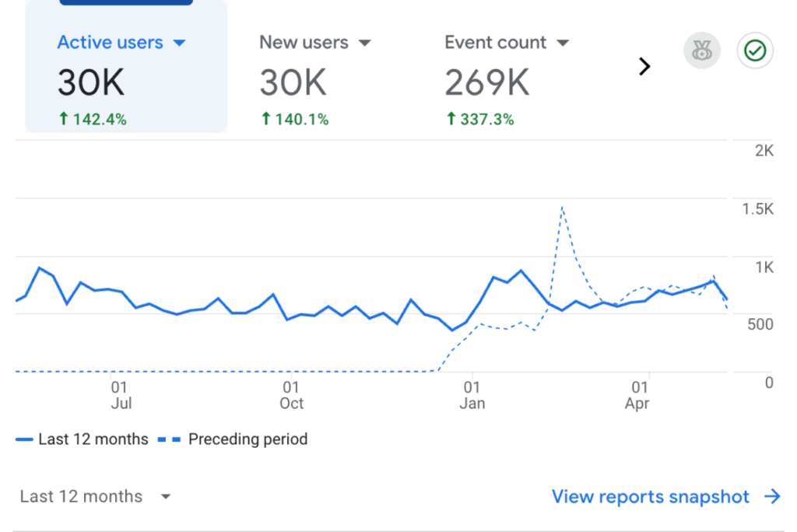The height and width of the screenshot is (532, 797).
Task: Click the preceding period peak near 1.5K
Action: (562, 208)
